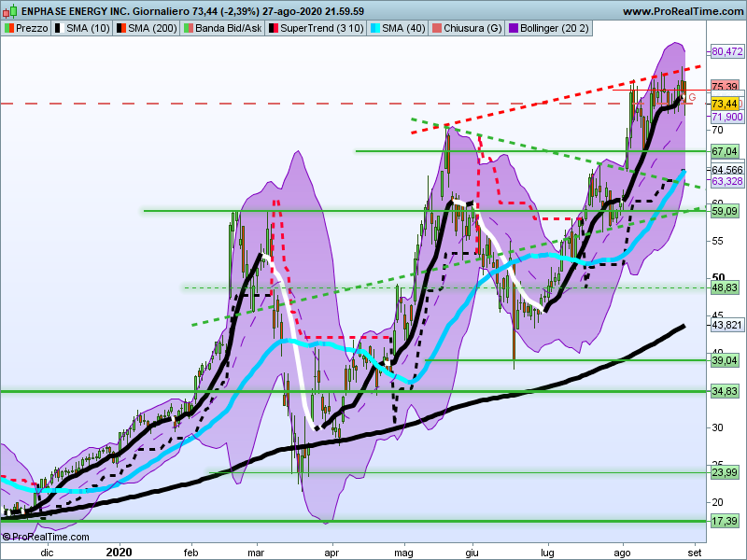Viewport: 747px width, 560px height.
Task: Click the 70 tick on the price axis
Action: click(717, 130)
